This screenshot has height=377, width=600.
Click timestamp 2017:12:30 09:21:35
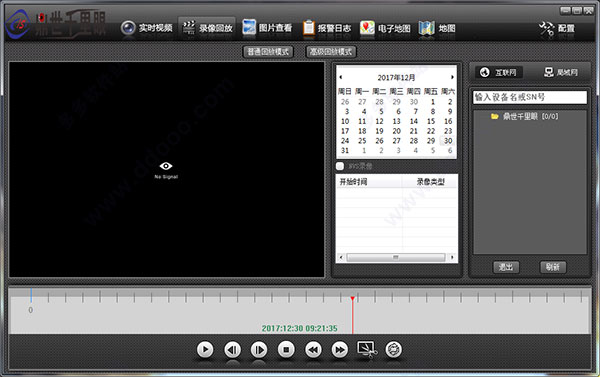coord(300,328)
